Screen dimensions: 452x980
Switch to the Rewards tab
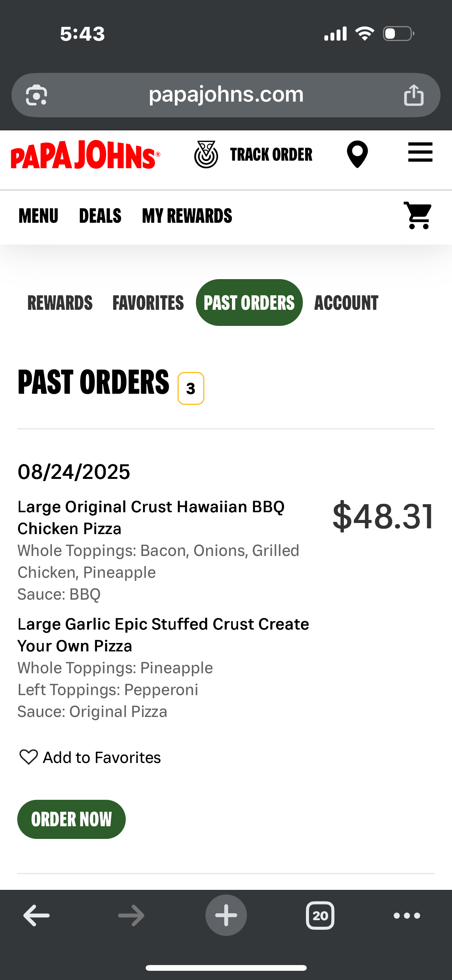(x=60, y=303)
